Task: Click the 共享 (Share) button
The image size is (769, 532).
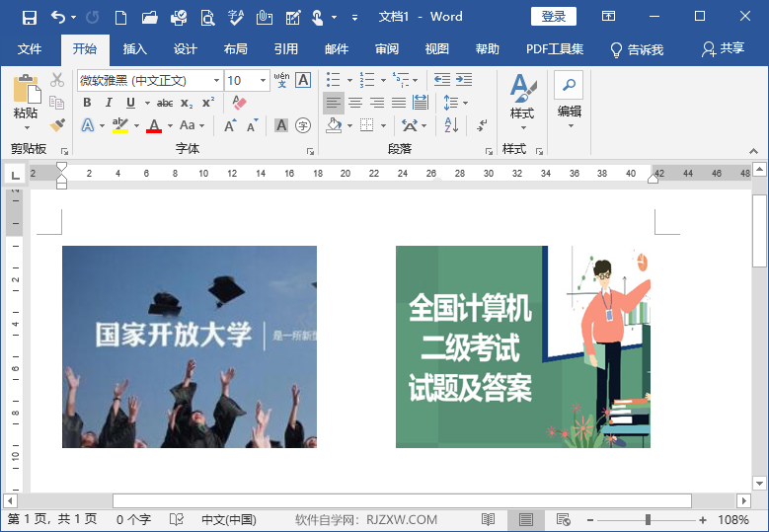Action: 723,49
